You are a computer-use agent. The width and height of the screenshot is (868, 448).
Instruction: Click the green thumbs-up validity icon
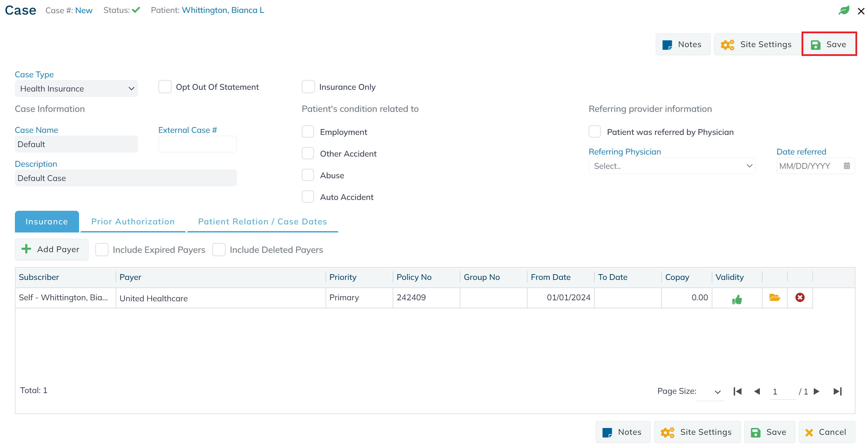[737, 299]
